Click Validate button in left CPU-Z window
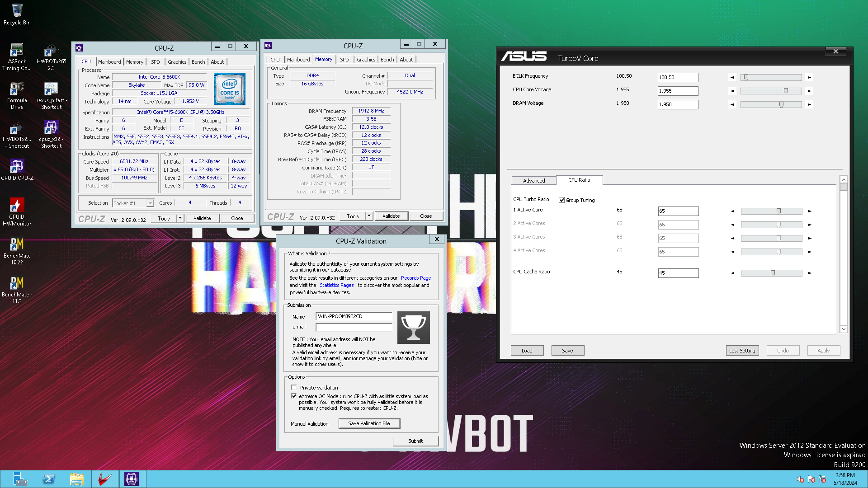Viewport: 868px width, 488px height. point(202,218)
